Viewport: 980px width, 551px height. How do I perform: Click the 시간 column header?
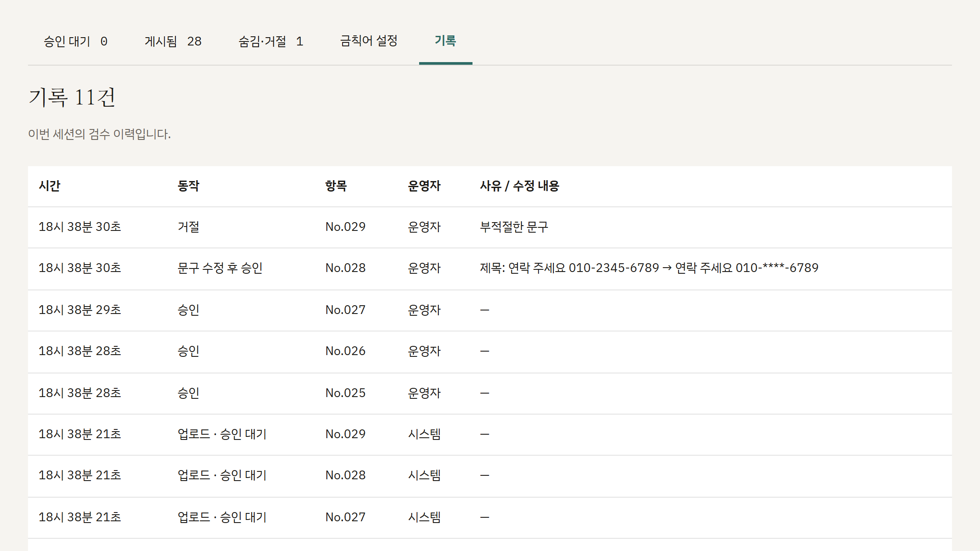tap(49, 186)
